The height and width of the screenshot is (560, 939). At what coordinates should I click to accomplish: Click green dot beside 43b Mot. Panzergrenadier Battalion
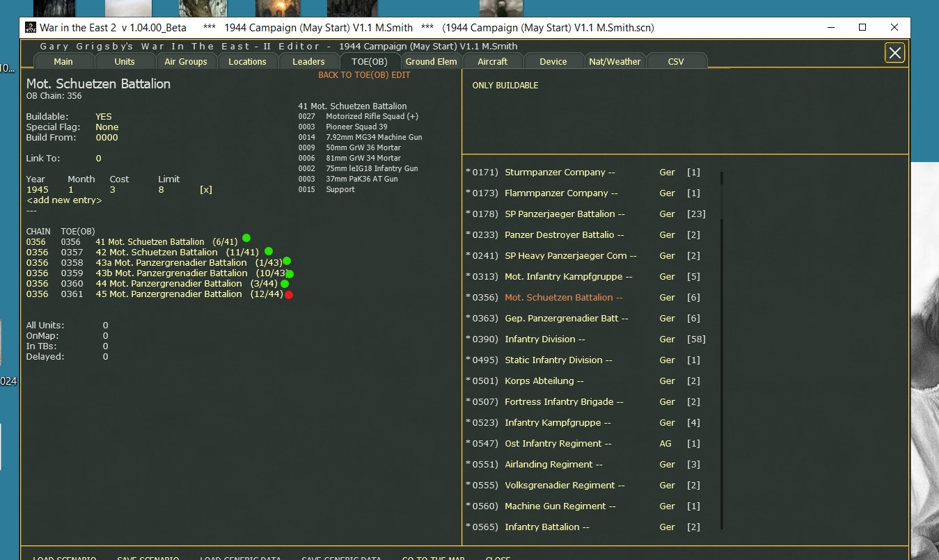tap(290, 274)
